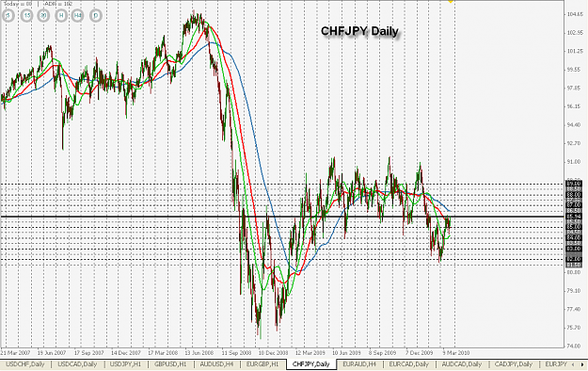Click the 87.00 level label on price axis
This screenshot has width=588, height=371.
click(x=574, y=205)
